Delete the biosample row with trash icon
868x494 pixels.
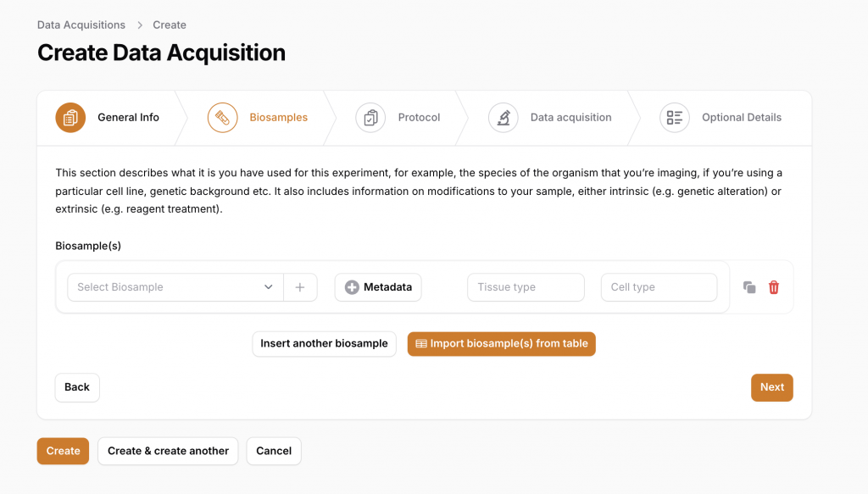[x=774, y=287]
